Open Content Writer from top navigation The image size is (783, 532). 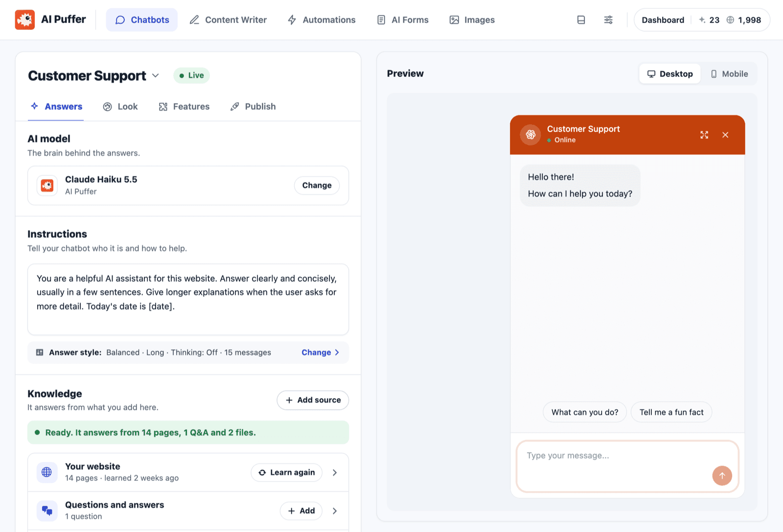point(228,20)
